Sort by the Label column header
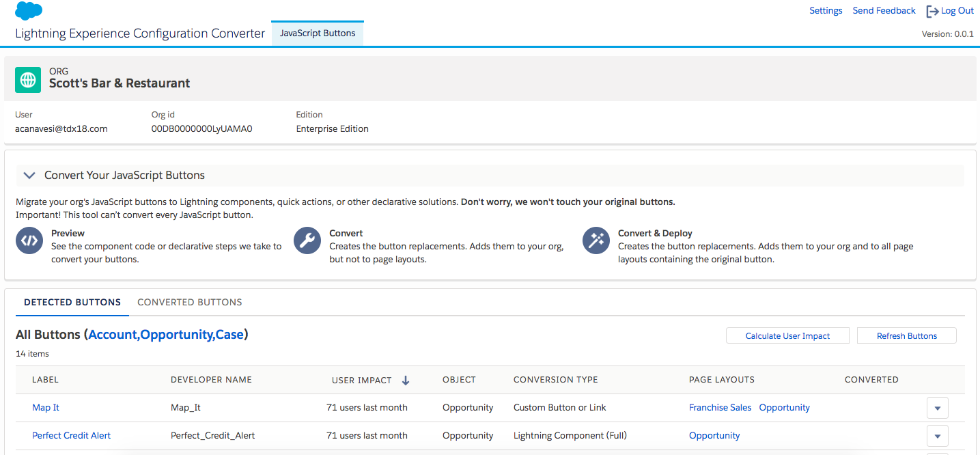The image size is (980, 455). tap(45, 380)
